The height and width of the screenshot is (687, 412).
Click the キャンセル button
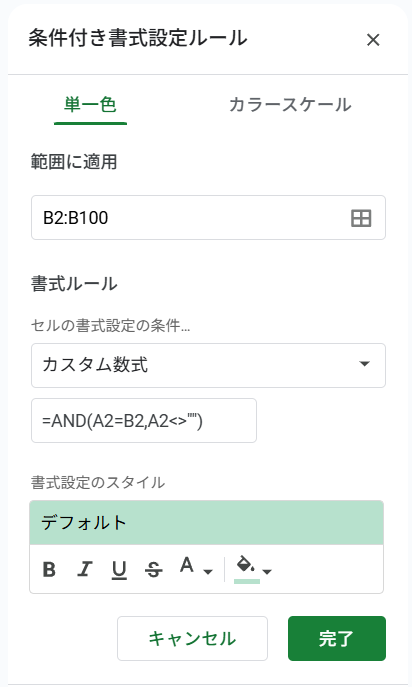(x=192, y=638)
